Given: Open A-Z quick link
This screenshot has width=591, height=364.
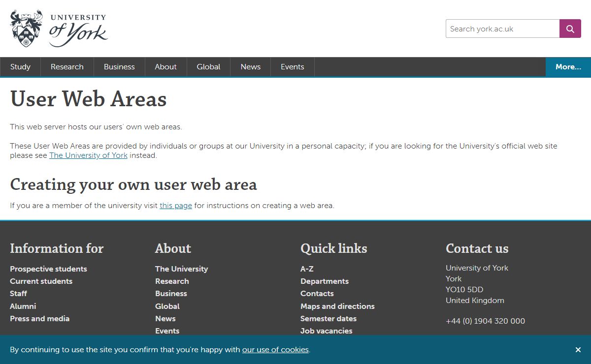Looking at the screenshot, I should click(307, 269).
